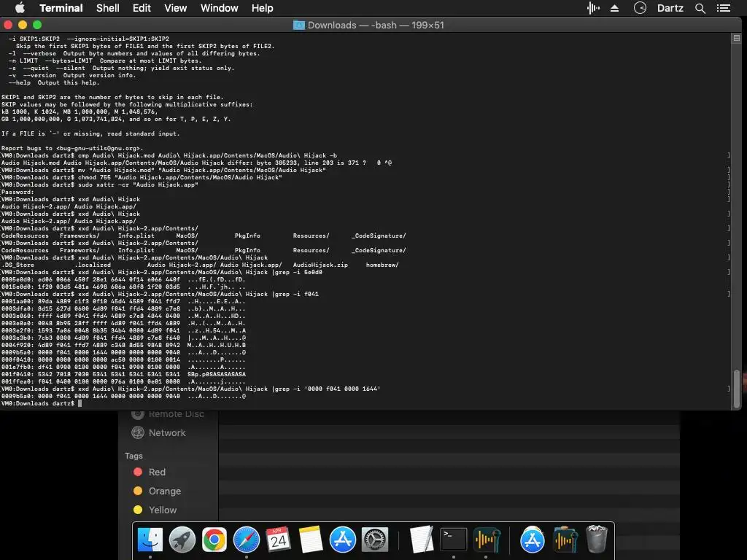Viewport: 747px width, 560px height.
Task: Click the eject icon in menu bar
Action: (x=614, y=8)
